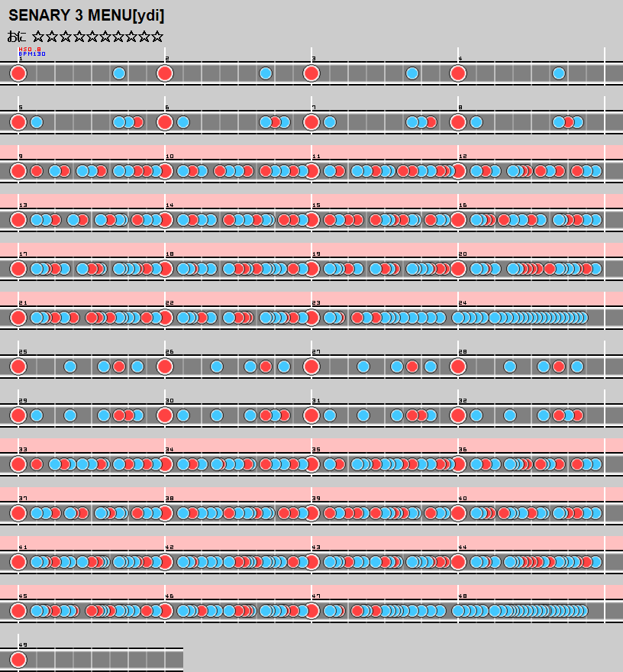The width and height of the screenshot is (623, 672).
Task: Click the large red note starting measure 7
Action: coord(311,122)
